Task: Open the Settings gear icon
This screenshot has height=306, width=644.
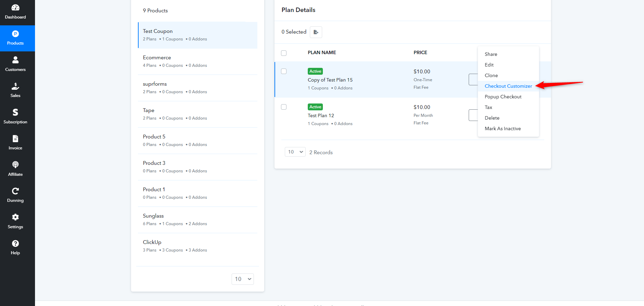Action: tap(15, 217)
